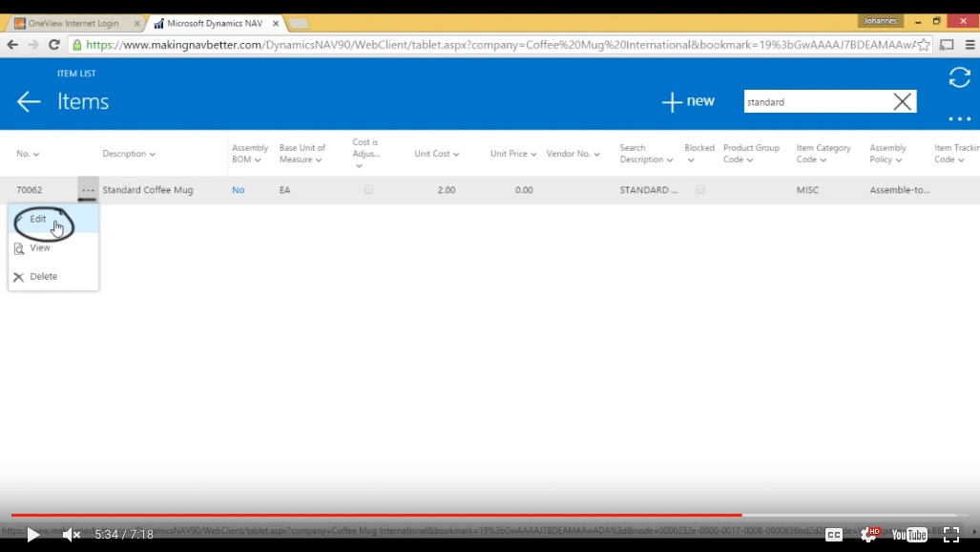Open the Search Description column dropdown
Image resolution: width=980 pixels, height=552 pixels.
(669, 160)
